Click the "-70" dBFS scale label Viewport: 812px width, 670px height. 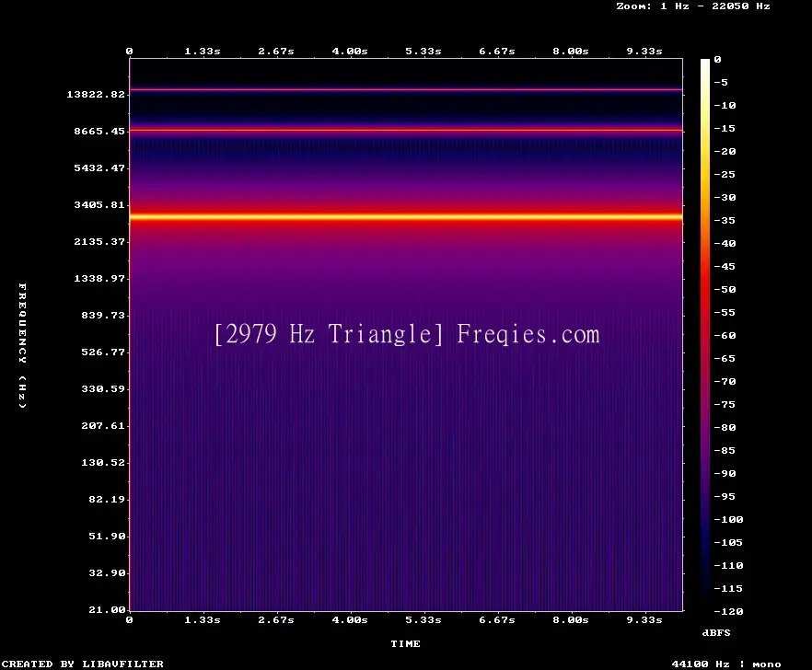click(725, 382)
